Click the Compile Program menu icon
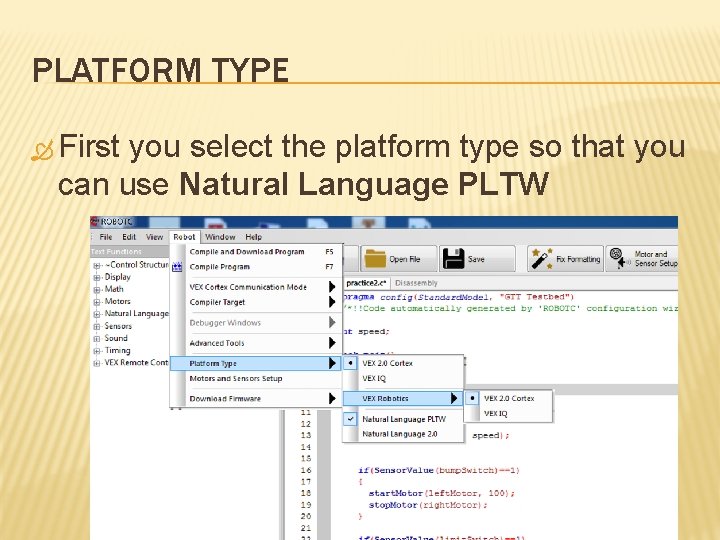This screenshot has width=720, height=540. click(177, 267)
